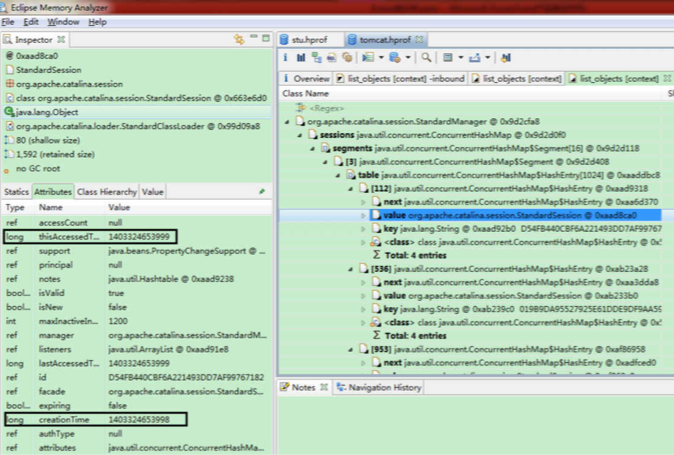Open the Query Browser dropdown arrow
Screen dimensions: 674x455
407,58
